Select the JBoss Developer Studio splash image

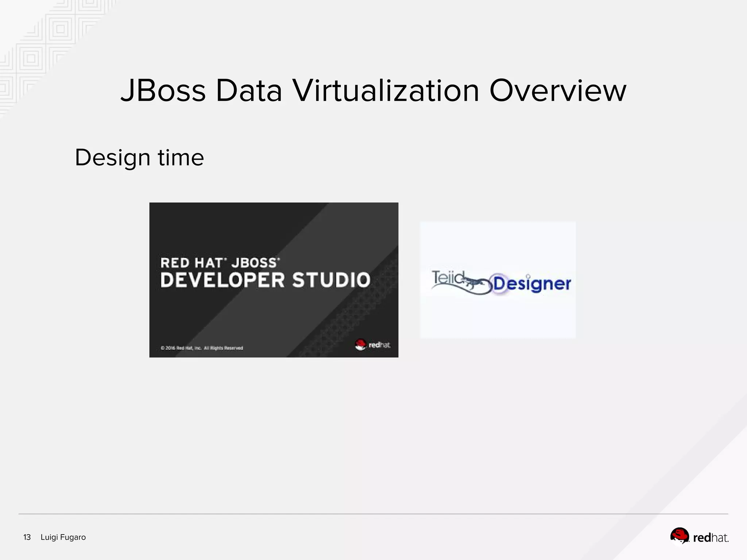(274, 280)
